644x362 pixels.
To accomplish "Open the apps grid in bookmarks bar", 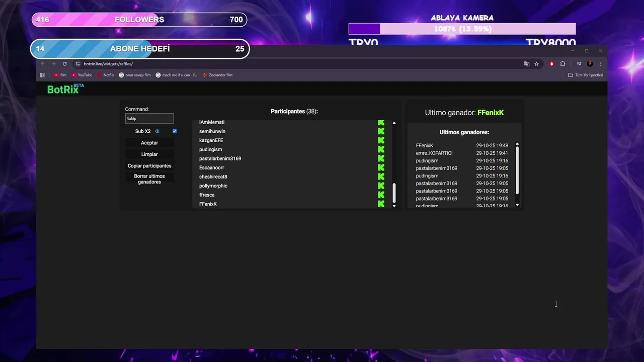I will coord(42,75).
